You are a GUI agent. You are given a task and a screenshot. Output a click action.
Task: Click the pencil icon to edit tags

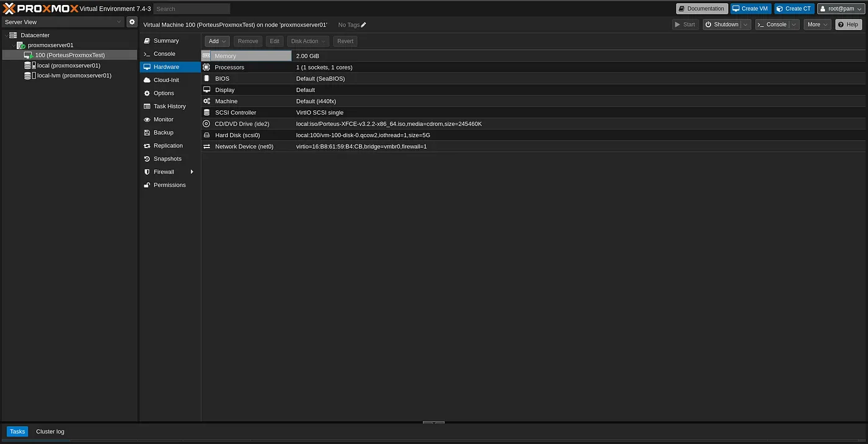[x=364, y=25]
